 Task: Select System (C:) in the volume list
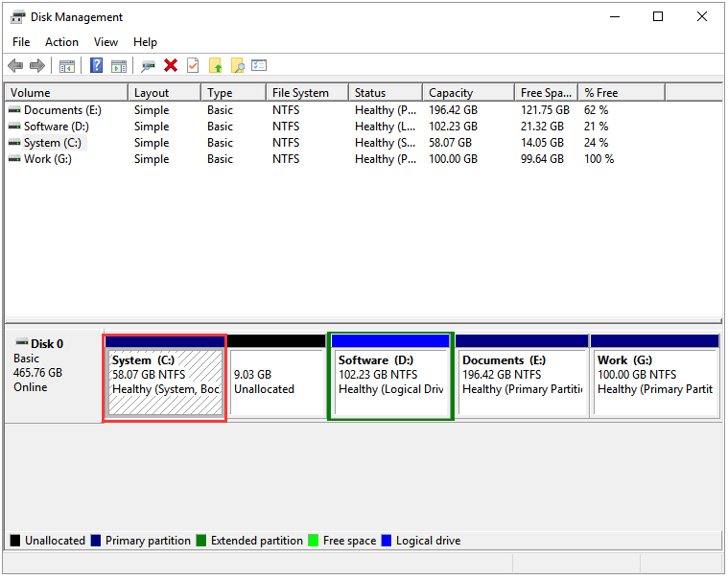tap(53, 143)
